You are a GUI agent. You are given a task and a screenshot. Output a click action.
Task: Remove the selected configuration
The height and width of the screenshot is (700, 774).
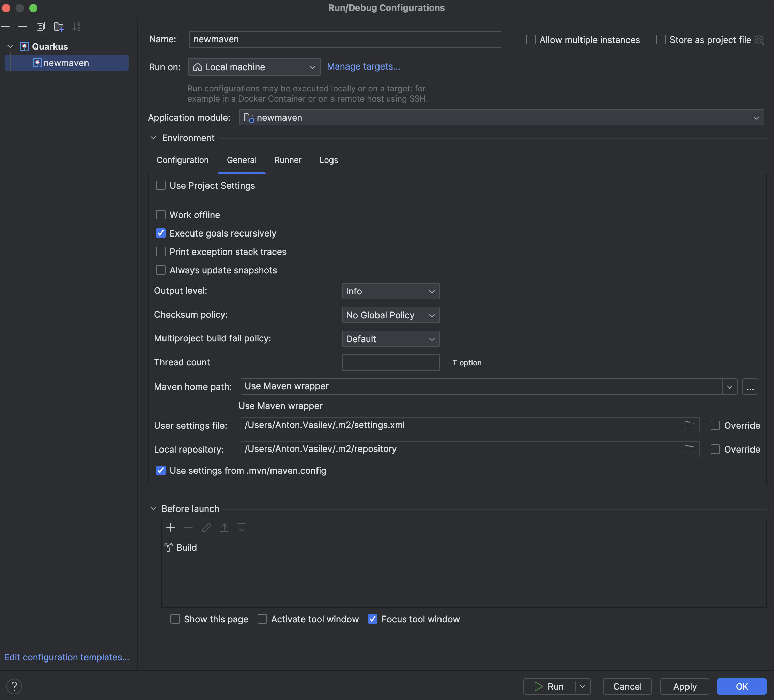coord(23,27)
